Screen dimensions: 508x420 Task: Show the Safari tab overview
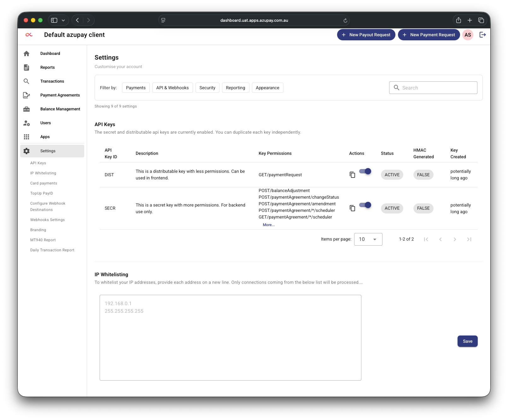coord(481,20)
